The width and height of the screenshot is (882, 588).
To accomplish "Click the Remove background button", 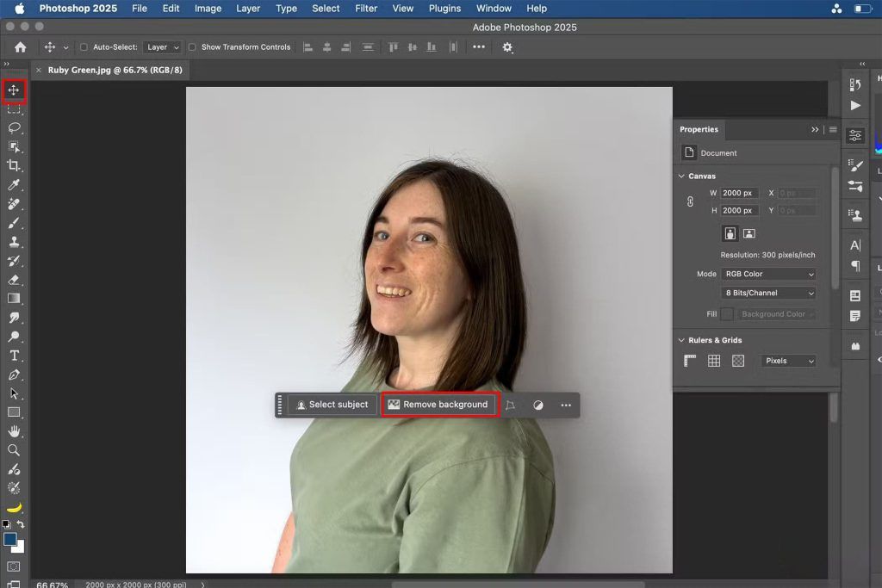I will 438,405.
